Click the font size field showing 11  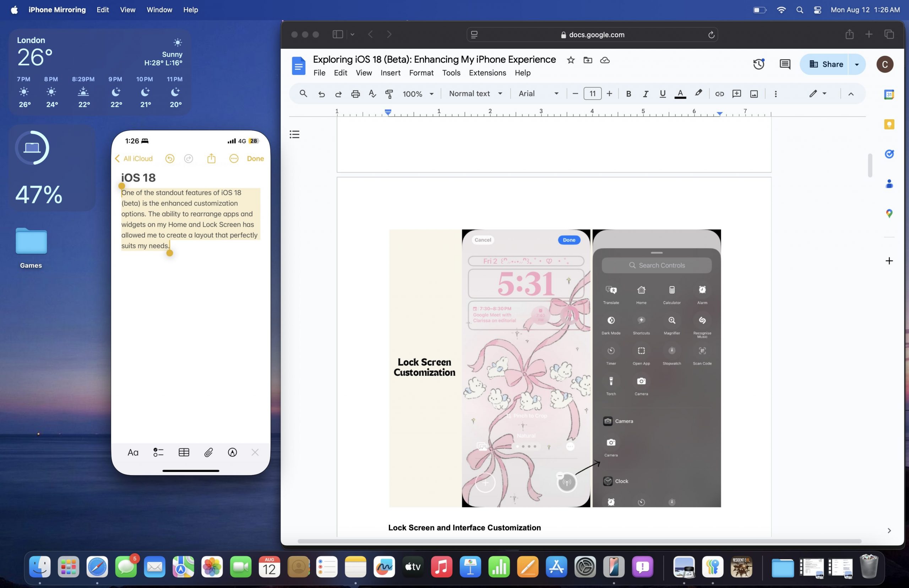pos(592,94)
